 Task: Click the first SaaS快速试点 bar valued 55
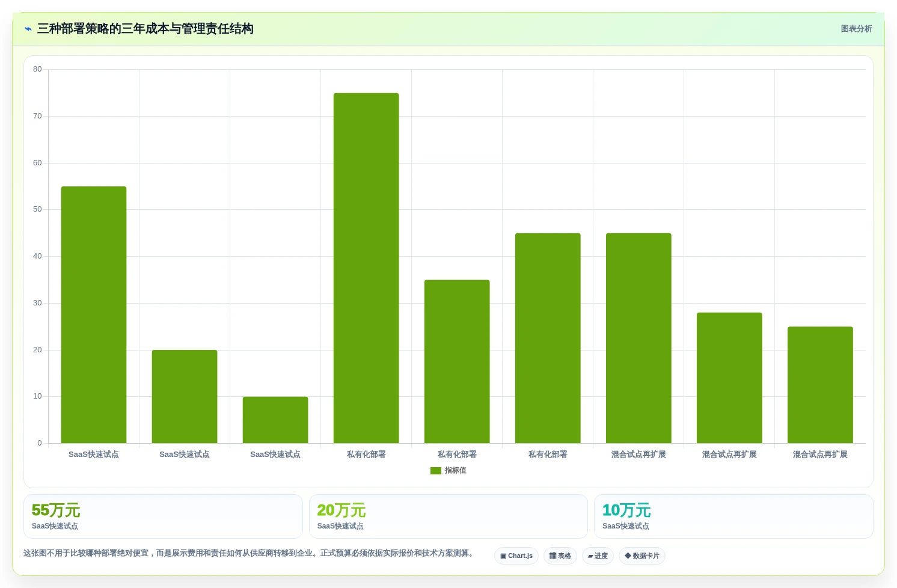pos(94,315)
